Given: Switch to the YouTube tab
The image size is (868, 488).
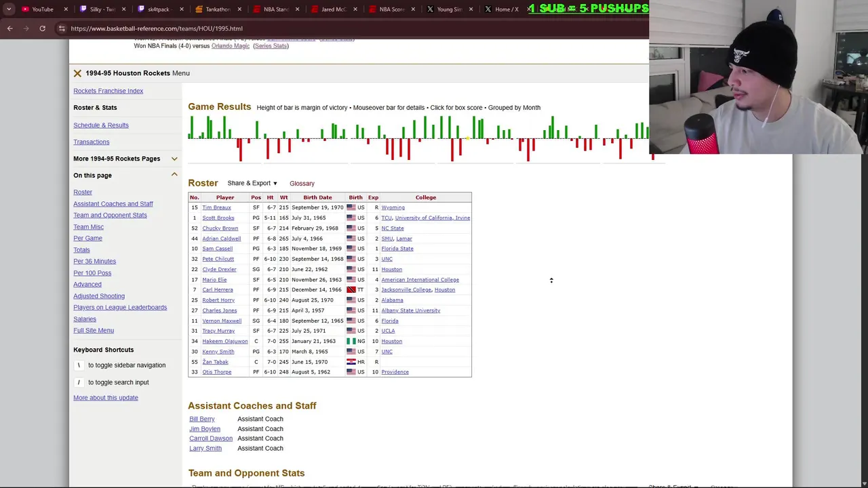Looking at the screenshot, I should click(x=42, y=9).
